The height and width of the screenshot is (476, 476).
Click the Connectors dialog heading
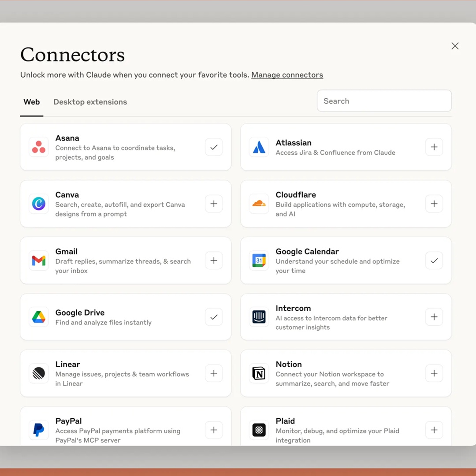tap(73, 55)
